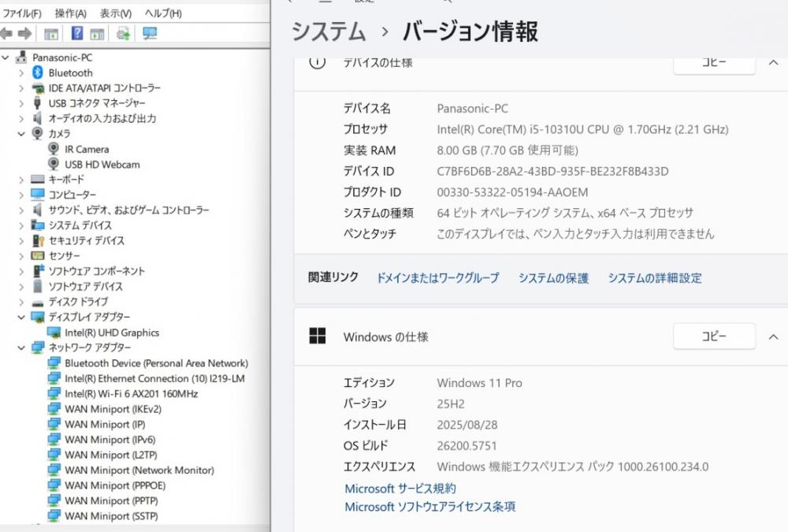Collapse the ネットワーク アダプター category
This screenshot has height=532, width=788.
[21, 348]
